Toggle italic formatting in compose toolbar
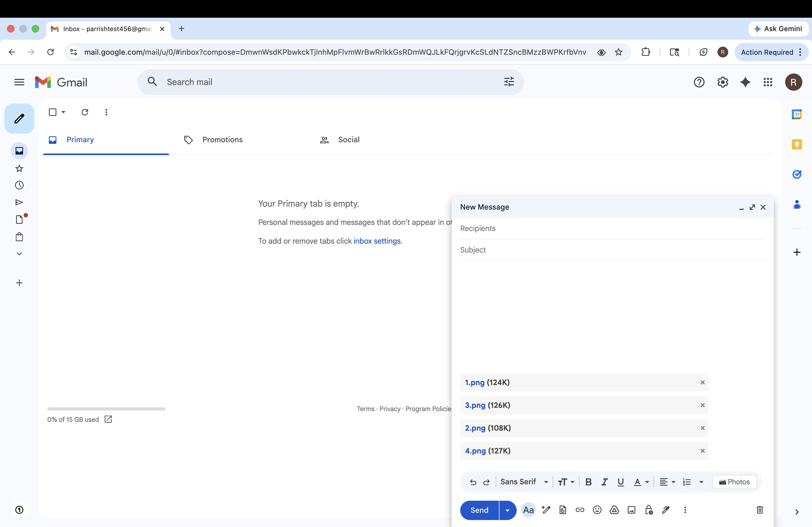This screenshot has width=812, height=527. [x=604, y=482]
